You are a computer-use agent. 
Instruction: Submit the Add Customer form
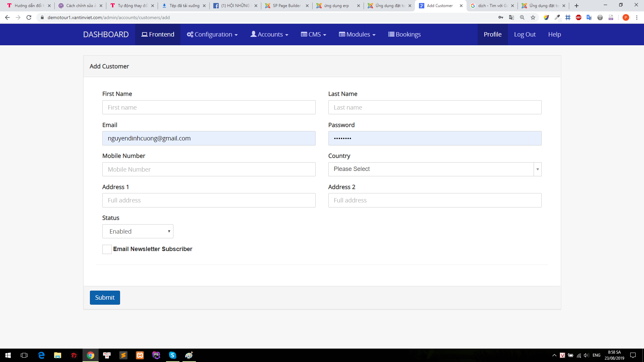click(x=105, y=298)
